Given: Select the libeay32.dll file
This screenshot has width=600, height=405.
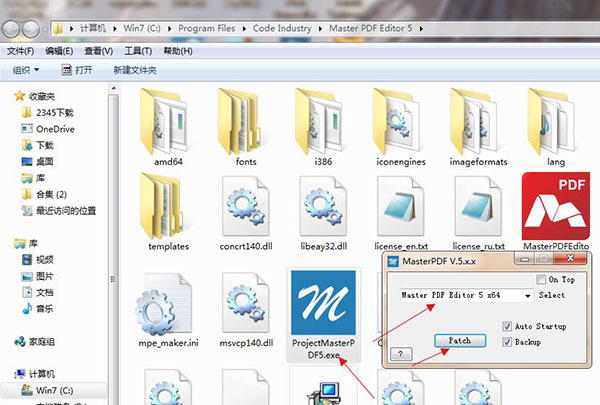Looking at the screenshot, I should (x=323, y=212).
